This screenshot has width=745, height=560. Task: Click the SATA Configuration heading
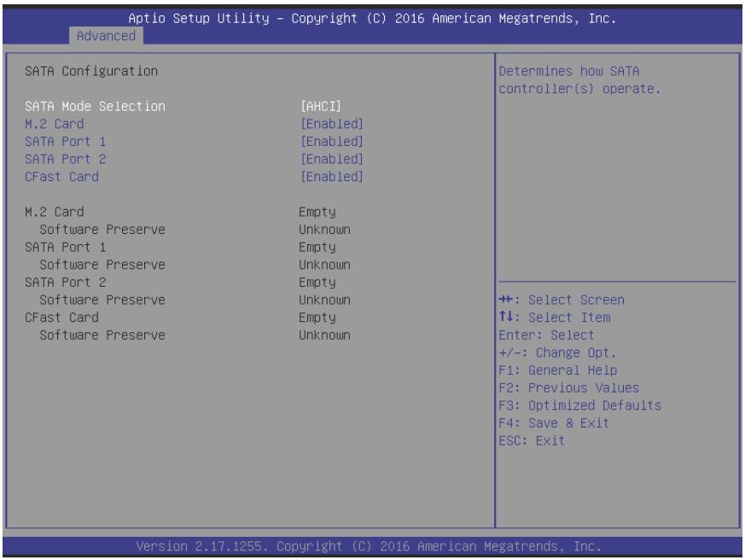click(x=91, y=71)
